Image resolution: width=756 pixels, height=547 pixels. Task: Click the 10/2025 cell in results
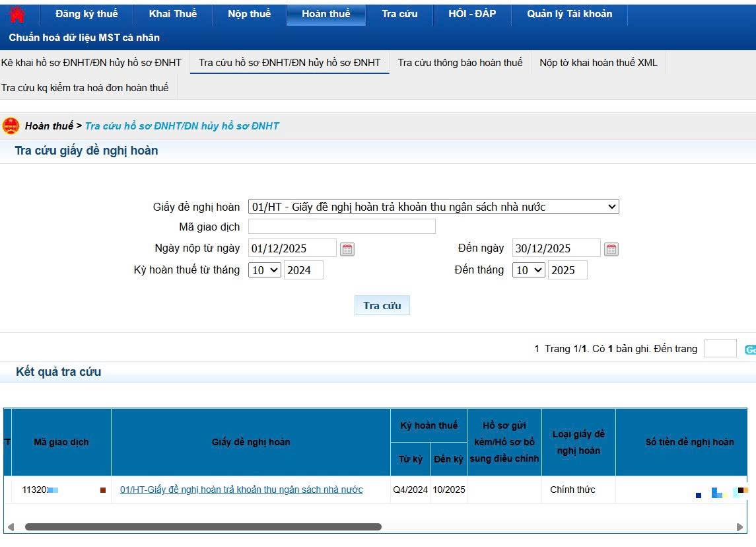449,490
